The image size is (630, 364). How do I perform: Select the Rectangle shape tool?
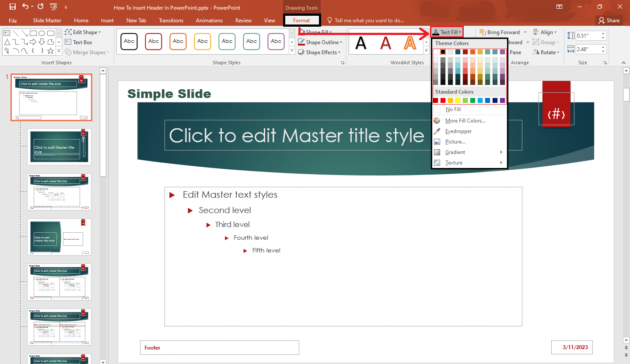(x=34, y=33)
